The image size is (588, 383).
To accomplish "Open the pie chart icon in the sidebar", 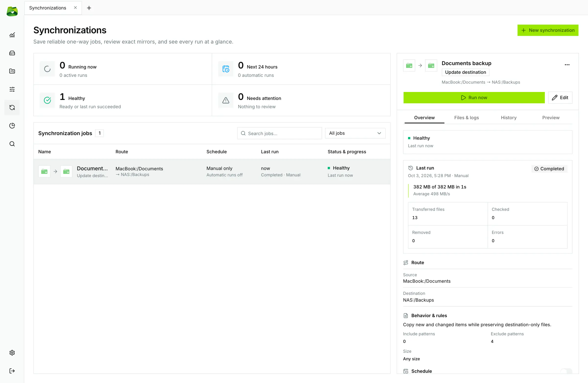I will [12, 126].
